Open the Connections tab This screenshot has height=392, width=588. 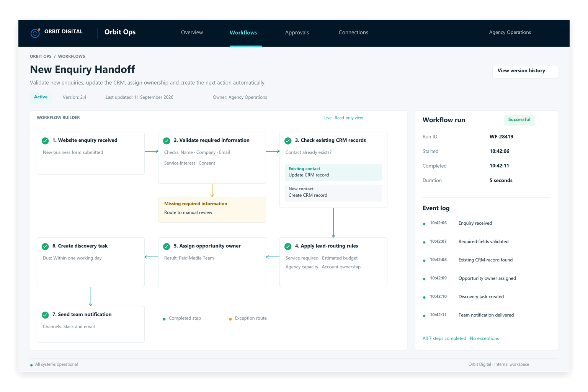[353, 33]
